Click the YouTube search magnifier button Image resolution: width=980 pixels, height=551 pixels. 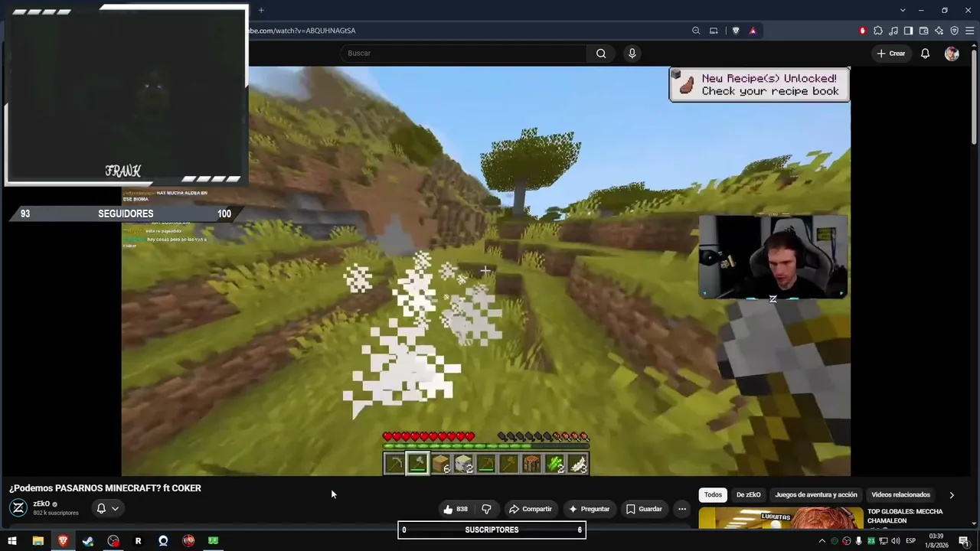point(601,54)
